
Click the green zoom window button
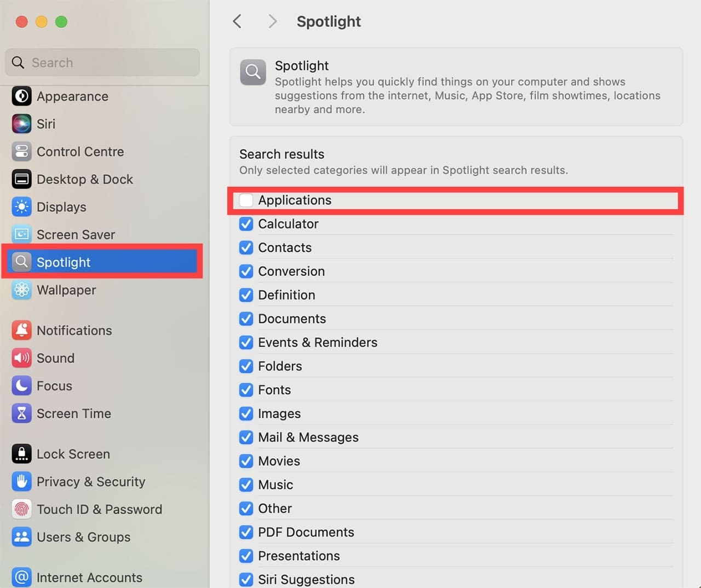tap(61, 22)
